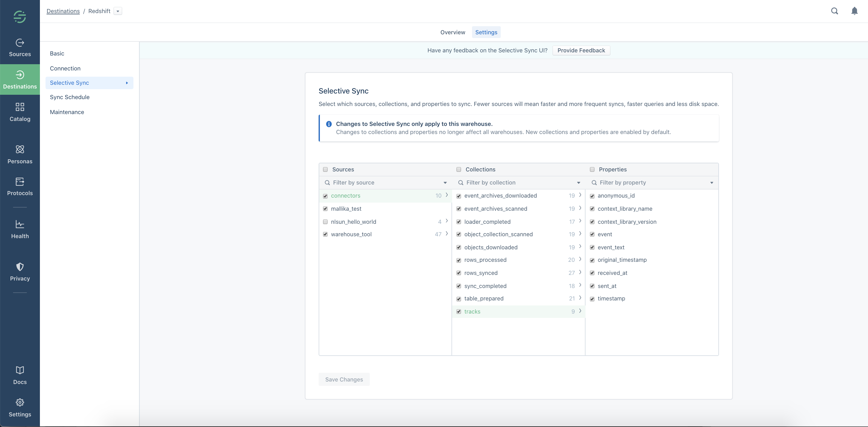Switch to the Overview tab
This screenshot has width=868, height=427.
pyautogui.click(x=452, y=32)
